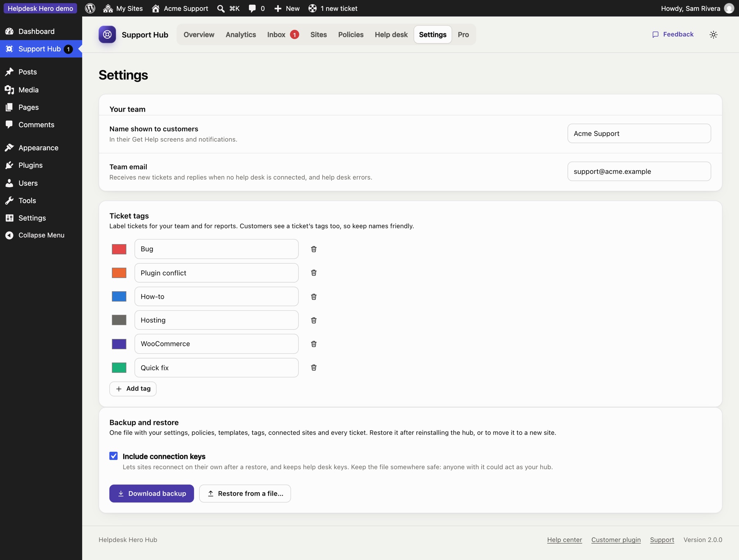Collapse the sidebar menu

point(41,235)
